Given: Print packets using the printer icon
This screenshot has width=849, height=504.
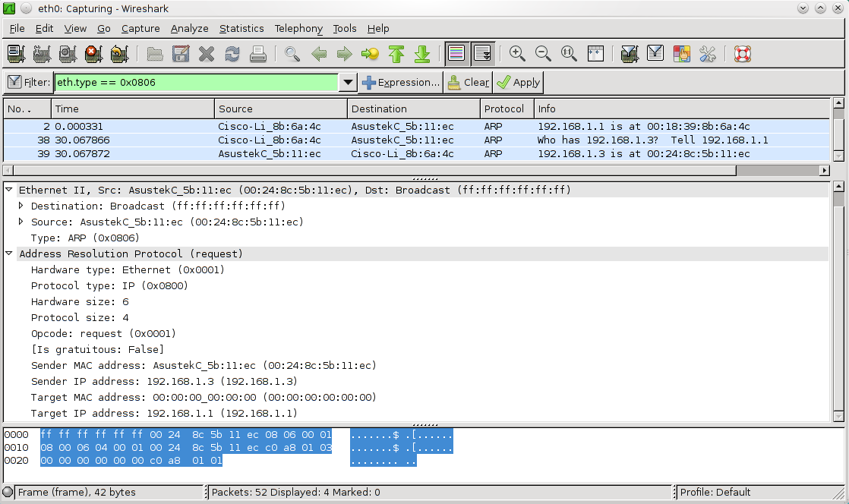Looking at the screenshot, I should tap(257, 54).
